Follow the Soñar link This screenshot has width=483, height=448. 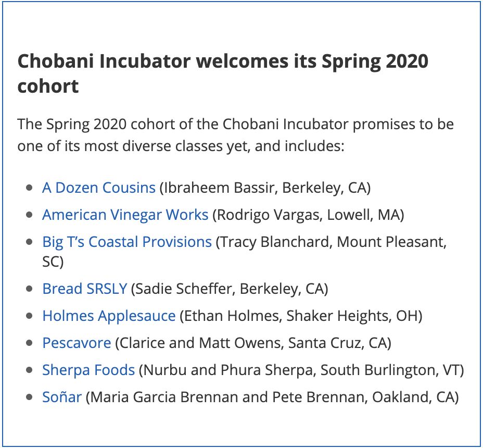62,397
